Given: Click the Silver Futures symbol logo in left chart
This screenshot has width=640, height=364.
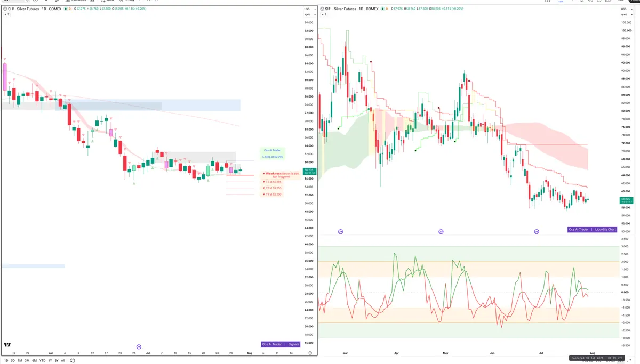Looking at the screenshot, I should pyautogui.click(x=5, y=9).
